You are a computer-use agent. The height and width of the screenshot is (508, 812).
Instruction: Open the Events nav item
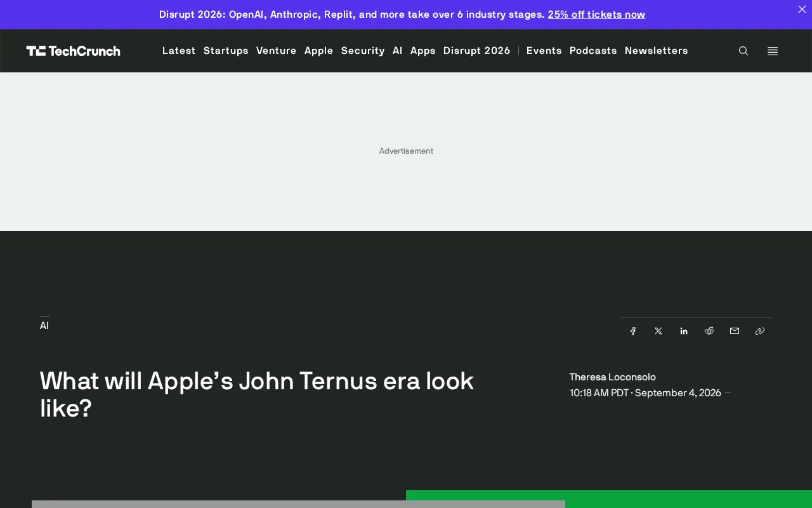click(x=544, y=51)
